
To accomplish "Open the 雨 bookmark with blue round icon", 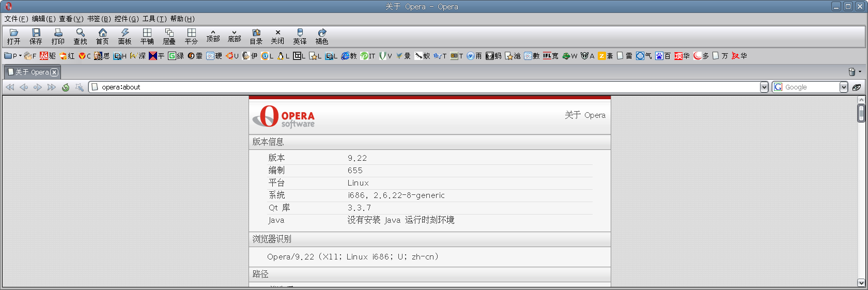I will [474, 56].
